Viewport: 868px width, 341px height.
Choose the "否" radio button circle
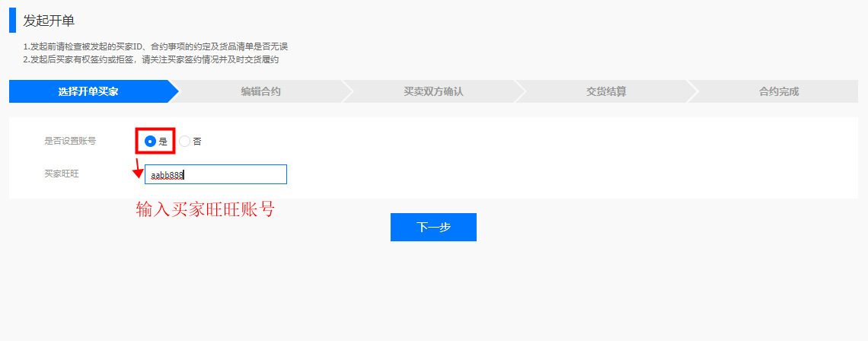184,141
